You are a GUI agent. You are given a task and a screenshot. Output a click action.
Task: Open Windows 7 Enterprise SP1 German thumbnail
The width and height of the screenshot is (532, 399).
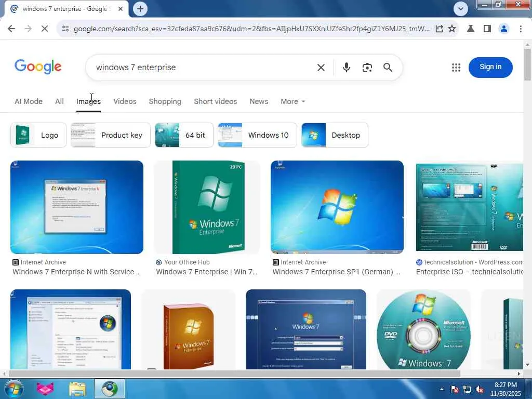[337, 207]
